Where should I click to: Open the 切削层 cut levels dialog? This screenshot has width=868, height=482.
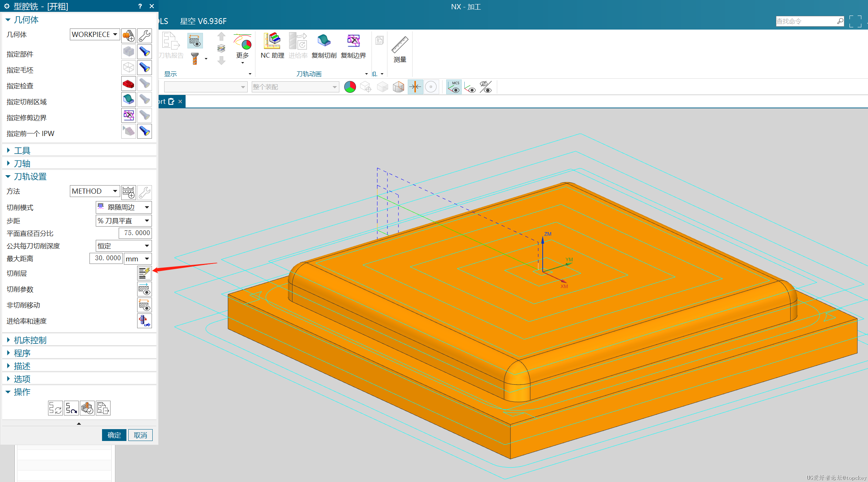point(145,273)
